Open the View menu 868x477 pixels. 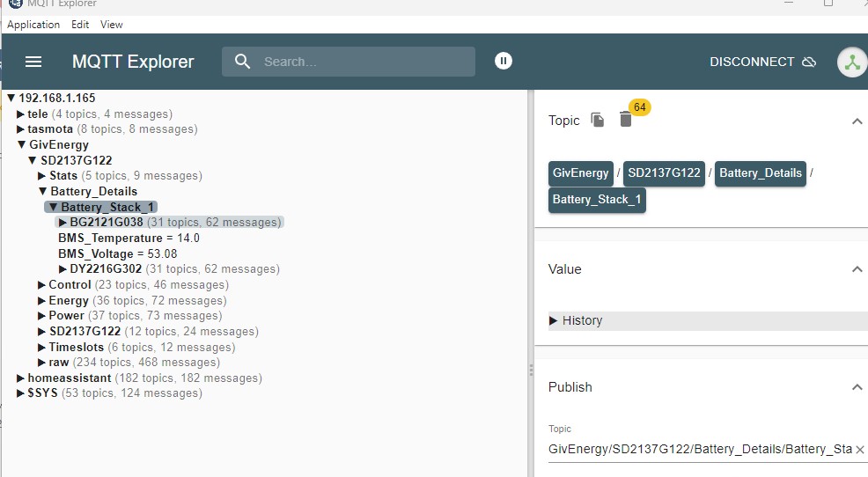pyautogui.click(x=111, y=25)
